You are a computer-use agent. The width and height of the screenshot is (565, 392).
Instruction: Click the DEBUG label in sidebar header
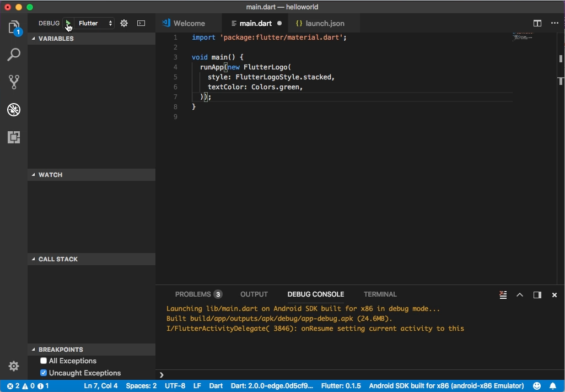(x=49, y=23)
